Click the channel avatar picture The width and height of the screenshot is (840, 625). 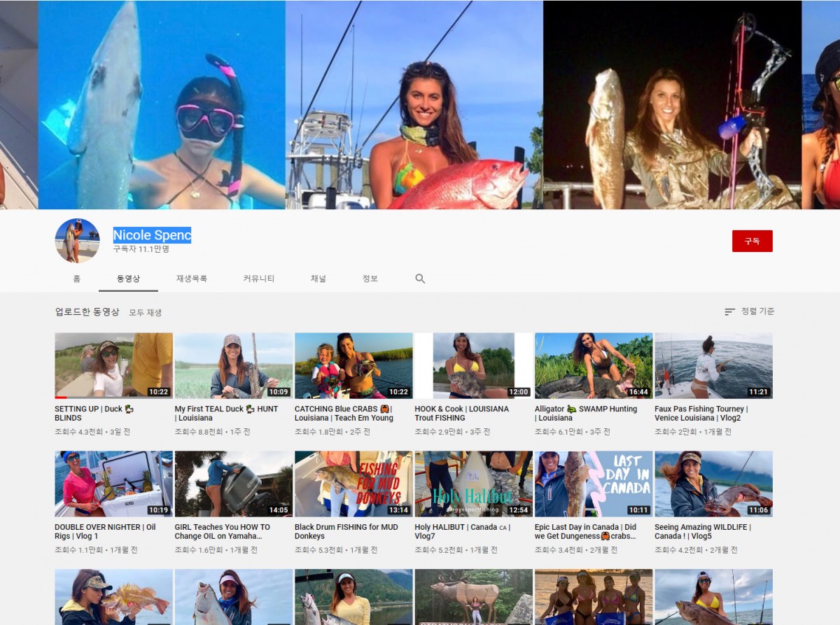[77, 241]
